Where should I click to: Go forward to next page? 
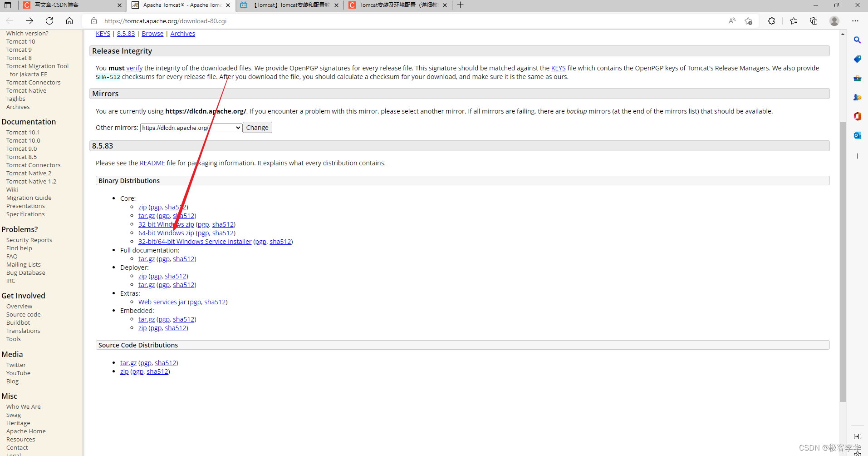click(x=29, y=21)
